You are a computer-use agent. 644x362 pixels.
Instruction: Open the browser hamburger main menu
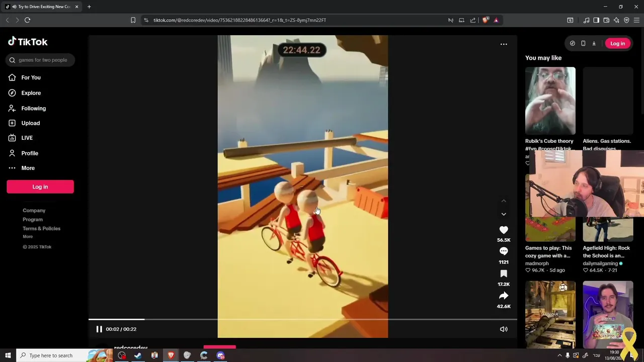637,20
